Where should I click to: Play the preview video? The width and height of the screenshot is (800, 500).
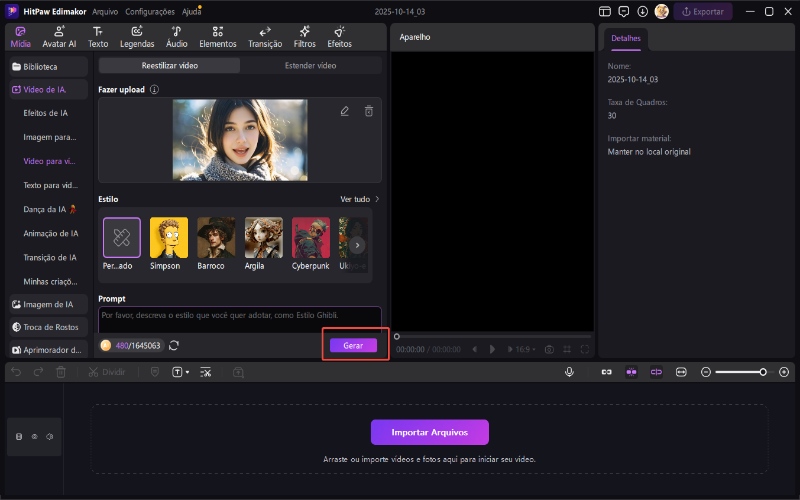[x=492, y=349]
